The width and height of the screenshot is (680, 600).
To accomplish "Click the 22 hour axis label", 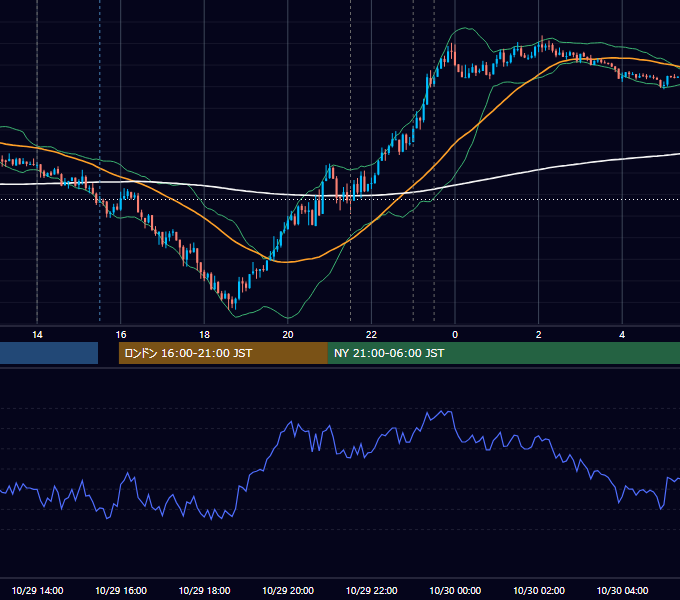I will 371,335.
